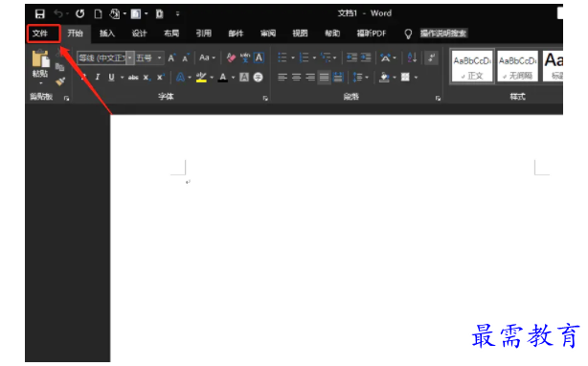The image size is (588, 366).
Task: Switch to the 邮件 (Mailings) tab
Action: 236,34
